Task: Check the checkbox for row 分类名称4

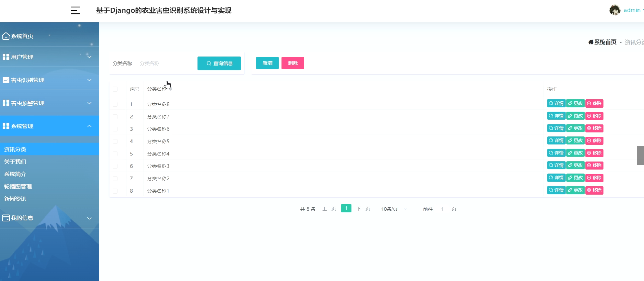Action: coord(115,154)
